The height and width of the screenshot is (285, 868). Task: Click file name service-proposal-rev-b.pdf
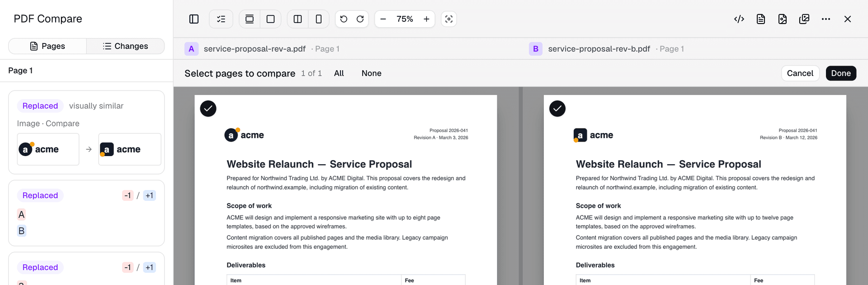pyautogui.click(x=599, y=49)
